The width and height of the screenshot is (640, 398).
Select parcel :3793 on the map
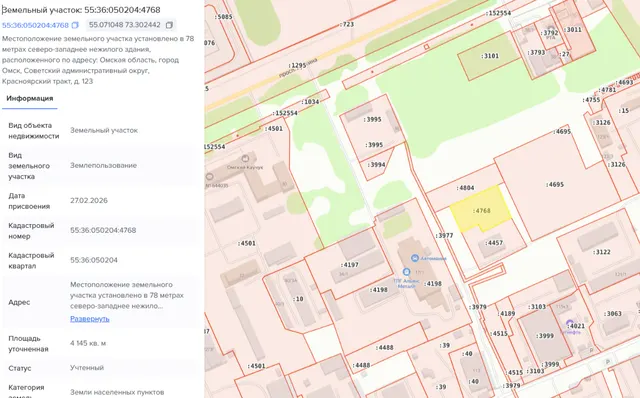pyautogui.click(x=536, y=53)
